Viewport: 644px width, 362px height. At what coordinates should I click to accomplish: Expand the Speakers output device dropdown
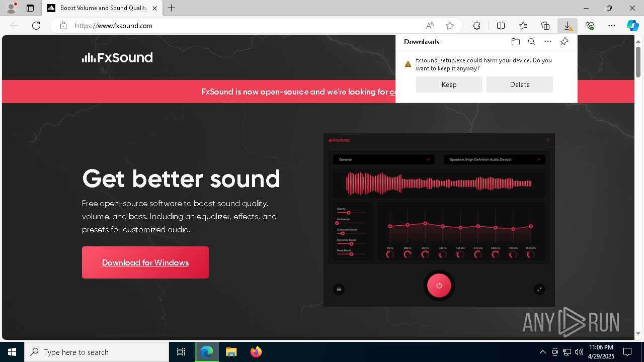(x=495, y=159)
